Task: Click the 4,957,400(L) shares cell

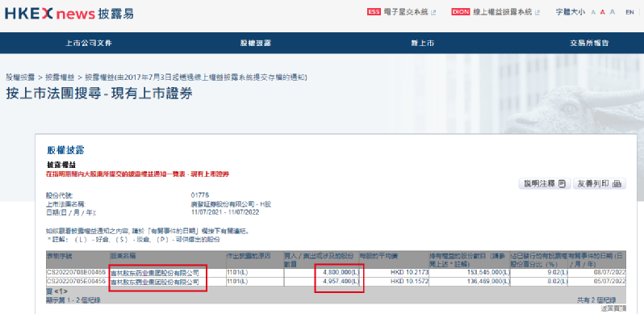Action: tap(341, 282)
